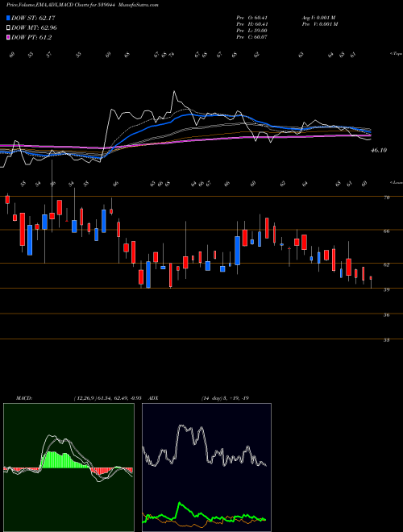Click the 'Pre H: 60.41' value
The height and width of the screenshot is (532, 403).
251,24
